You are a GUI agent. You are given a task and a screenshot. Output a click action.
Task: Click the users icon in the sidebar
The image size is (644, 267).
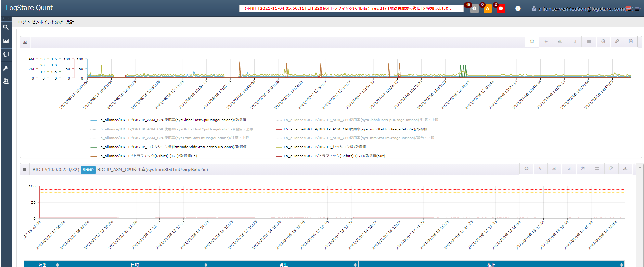pyautogui.click(x=6, y=82)
